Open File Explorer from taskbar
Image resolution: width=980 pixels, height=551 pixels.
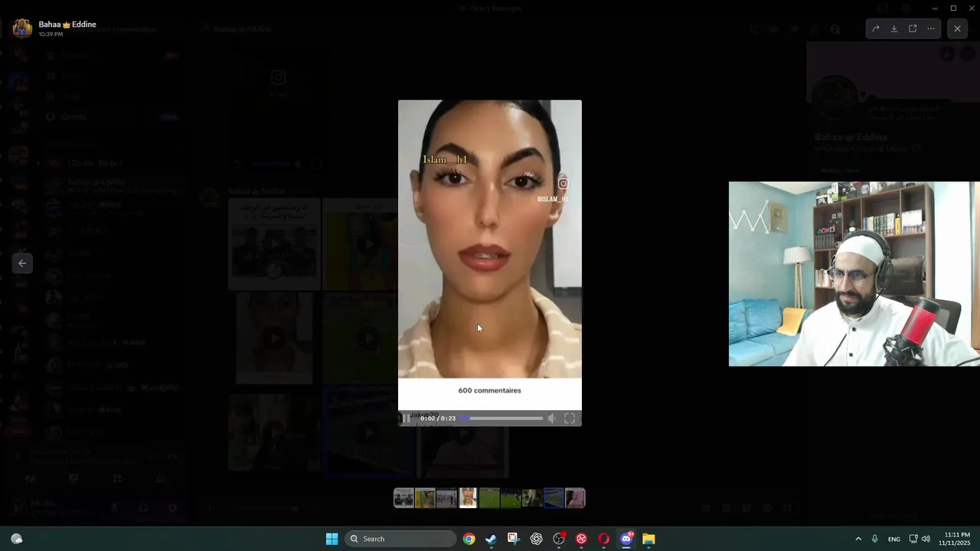[648, 539]
